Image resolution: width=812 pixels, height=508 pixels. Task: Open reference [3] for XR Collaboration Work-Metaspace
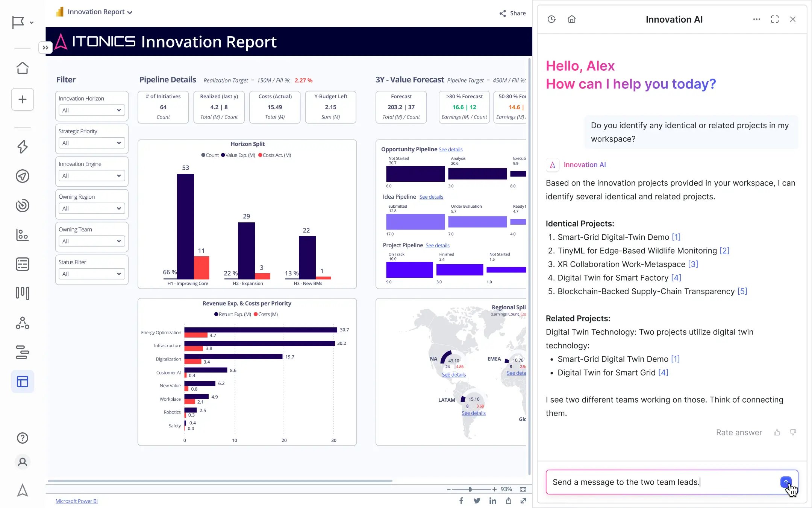693,264
